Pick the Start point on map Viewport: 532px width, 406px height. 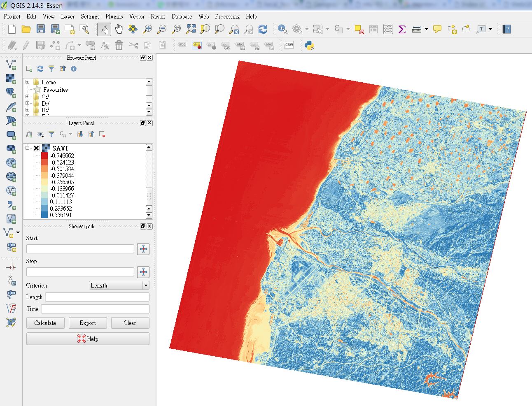coord(143,249)
